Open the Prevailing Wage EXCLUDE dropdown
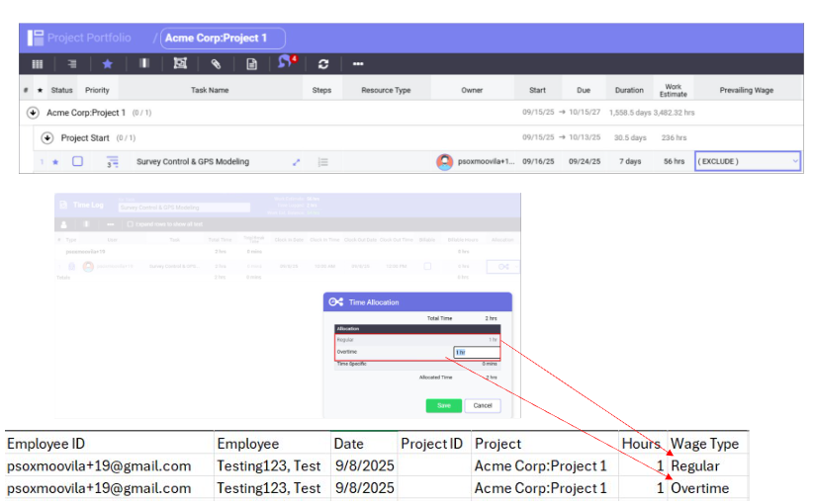The image size is (815, 504). (x=747, y=161)
